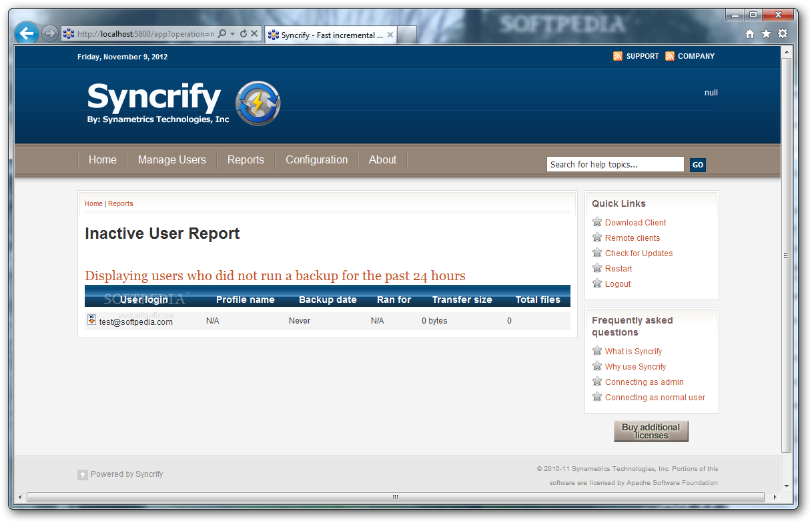Viewport: 812px width, 523px height.
Task: Click the Never backup date cell
Action: [300, 321]
